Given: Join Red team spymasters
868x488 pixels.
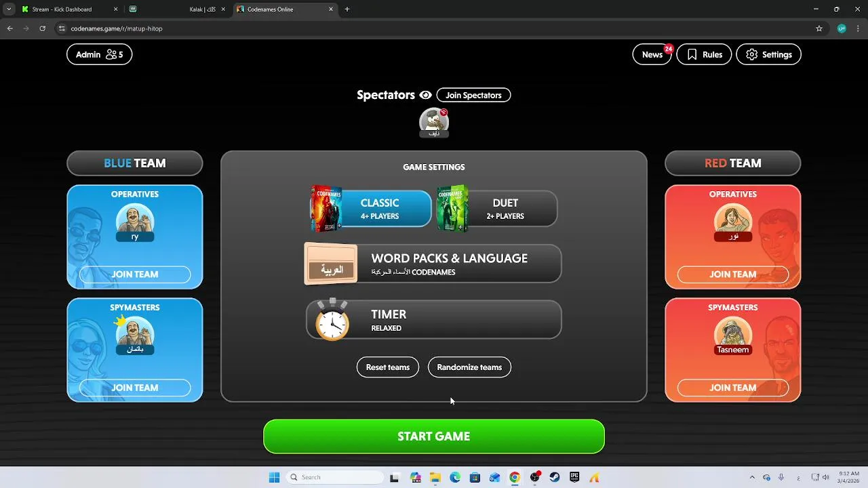Looking at the screenshot, I should (733, 388).
